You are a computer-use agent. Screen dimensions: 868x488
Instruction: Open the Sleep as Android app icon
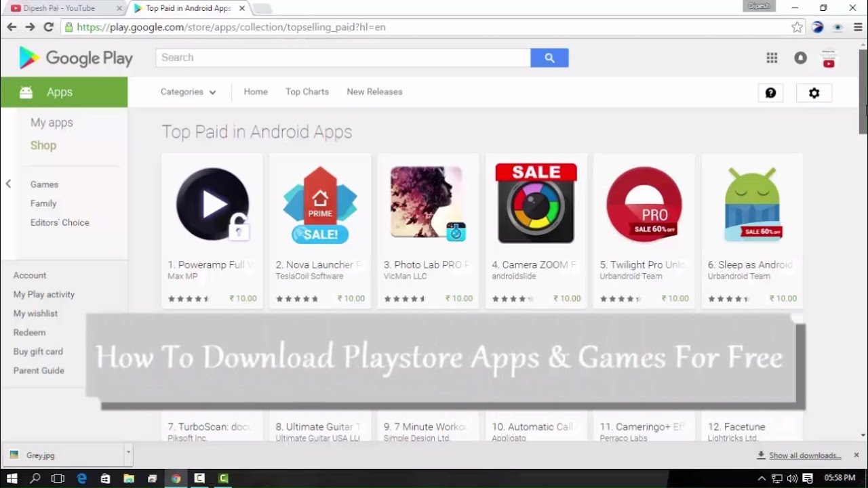coord(752,204)
